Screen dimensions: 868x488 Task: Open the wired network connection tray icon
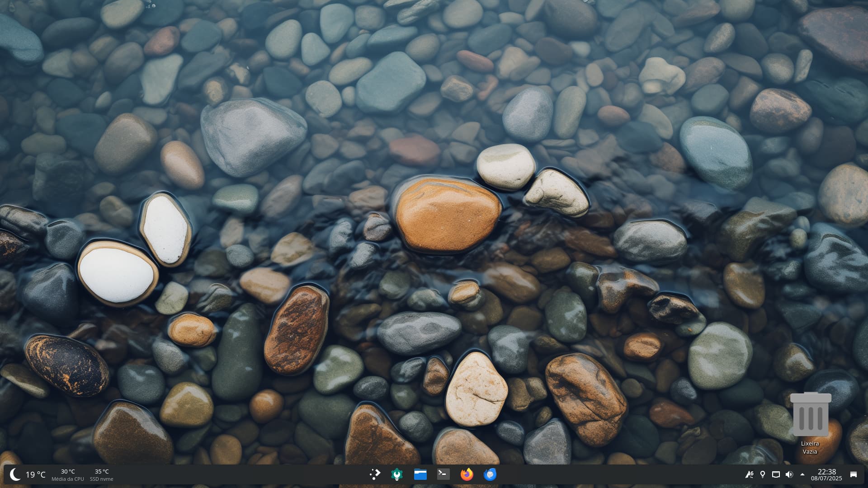click(x=776, y=474)
